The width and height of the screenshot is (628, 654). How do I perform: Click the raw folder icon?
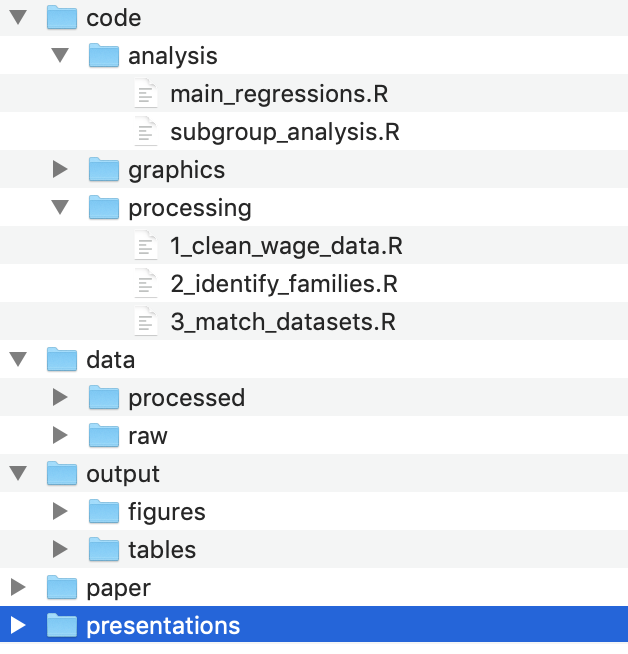pos(104,436)
